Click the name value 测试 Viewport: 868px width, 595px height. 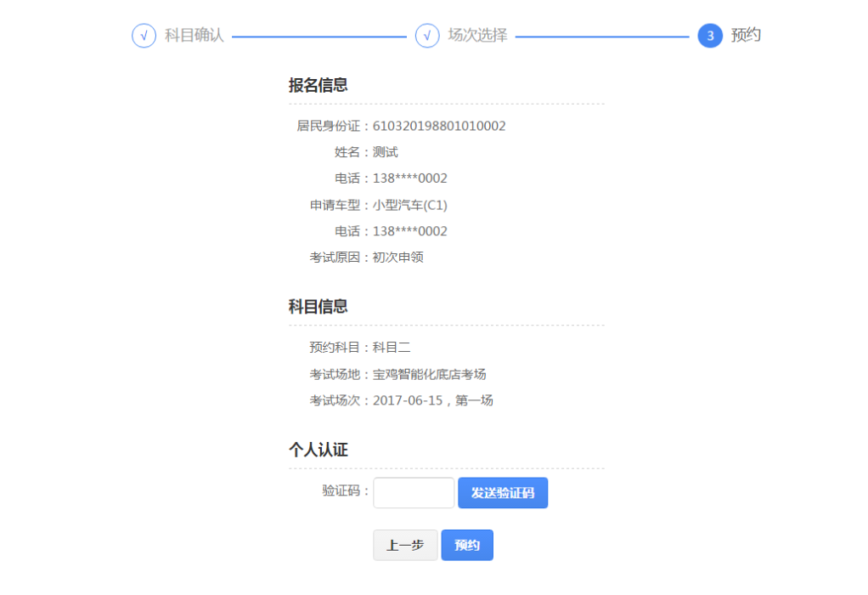tap(386, 152)
